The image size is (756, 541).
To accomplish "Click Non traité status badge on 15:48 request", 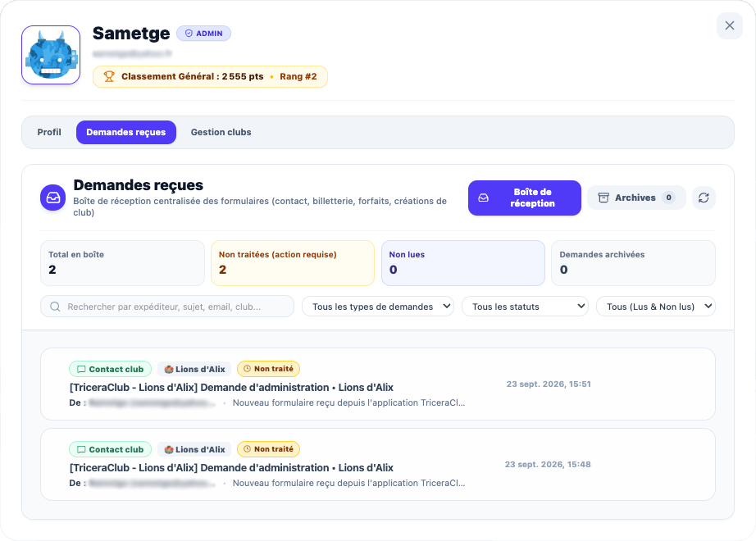I will 269,449.
